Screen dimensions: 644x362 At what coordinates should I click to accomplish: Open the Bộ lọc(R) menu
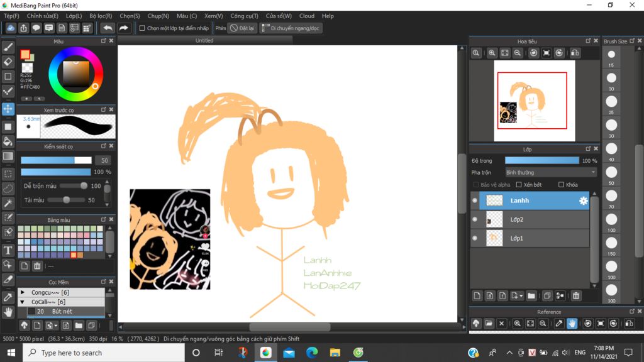101,16
